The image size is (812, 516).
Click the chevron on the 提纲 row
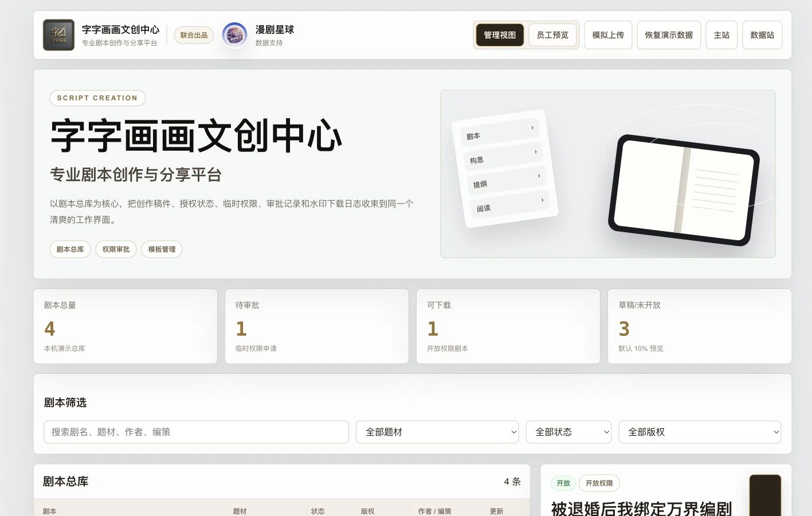pos(539,176)
